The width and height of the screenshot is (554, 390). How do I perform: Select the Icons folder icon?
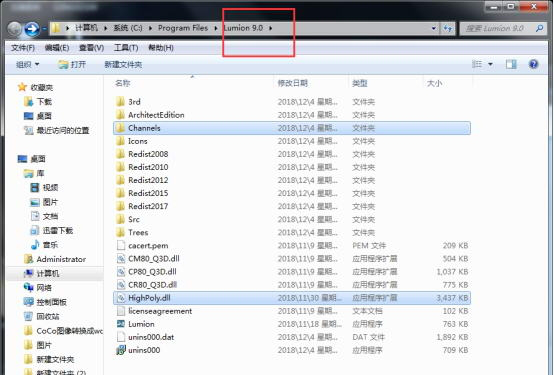(x=120, y=141)
